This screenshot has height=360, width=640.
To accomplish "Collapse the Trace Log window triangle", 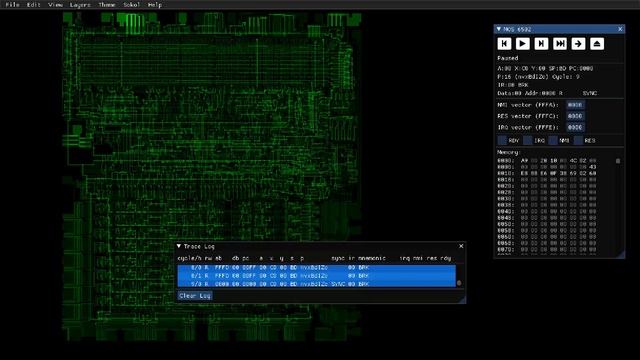I will [x=179, y=246].
